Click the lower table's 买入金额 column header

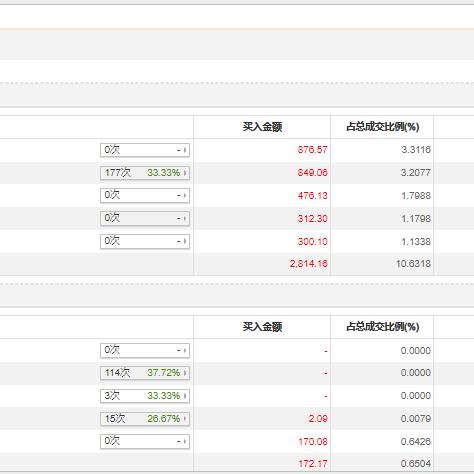coord(262,327)
